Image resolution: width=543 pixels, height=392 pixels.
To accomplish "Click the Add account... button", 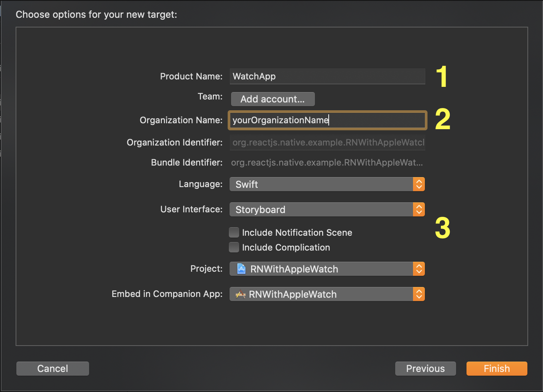I will (273, 99).
